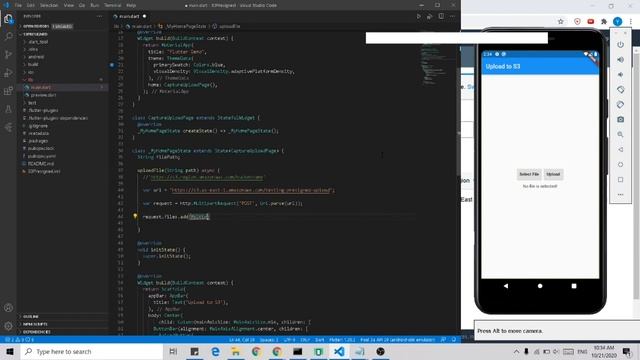Click the lightbulb code action icon
Screen dimensions: 640x360
point(135,216)
